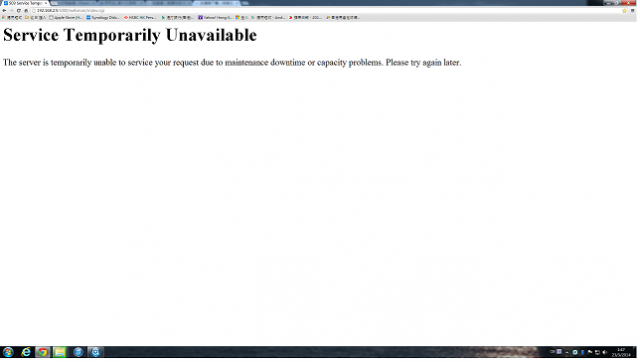
Task: Close the 503 Service tab
Action: click(46, 3)
